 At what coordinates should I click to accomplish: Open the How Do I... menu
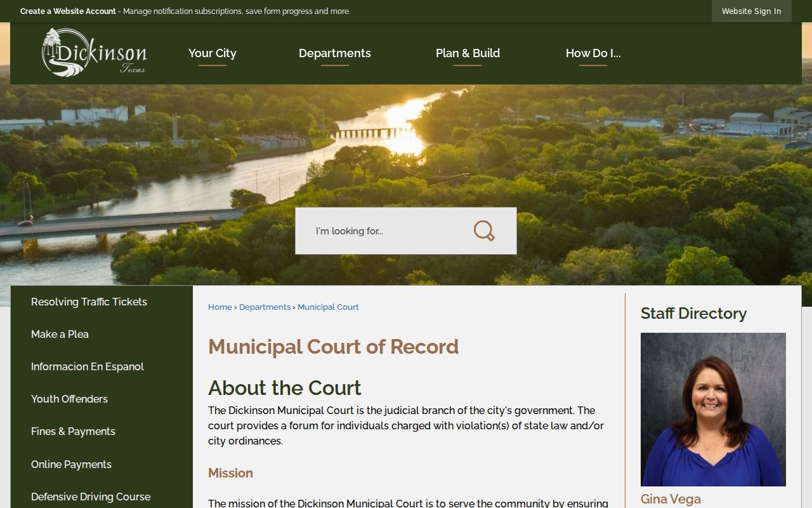pos(593,53)
